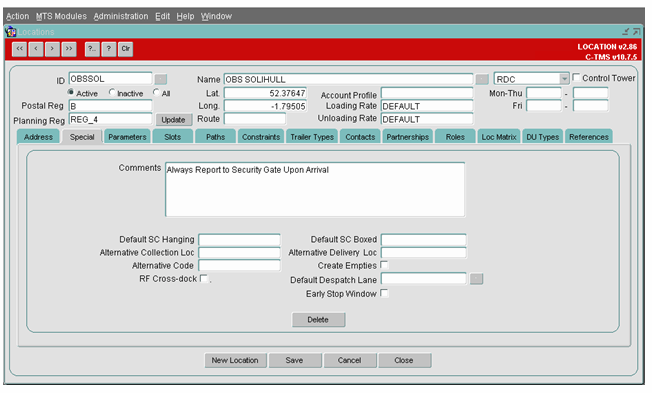Screen dimensions: 652x393
Task: Click the Long. field with -1.79505
Action: 266,106
